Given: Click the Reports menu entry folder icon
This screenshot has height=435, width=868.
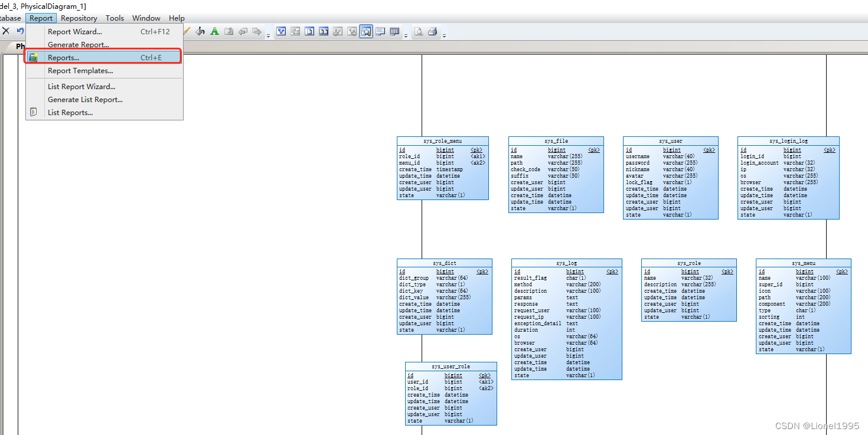Looking at the screenshot, I should [34, 57].
